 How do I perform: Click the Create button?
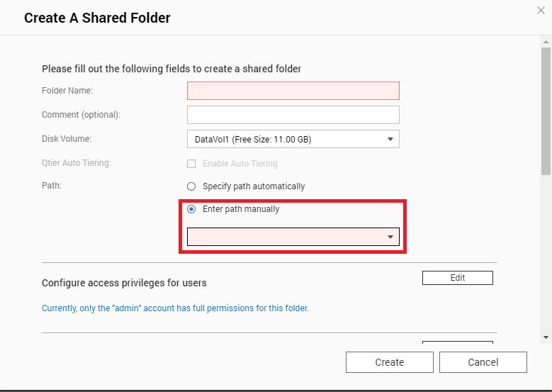coord(389,362)
